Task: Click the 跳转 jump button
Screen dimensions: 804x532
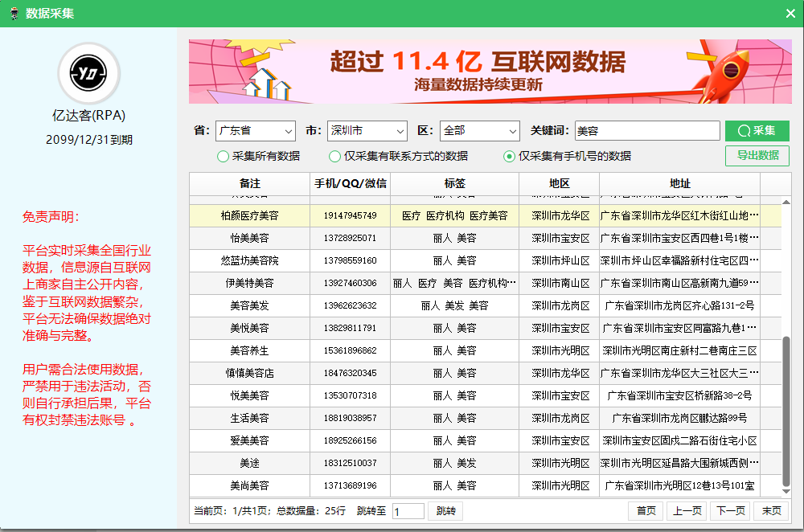Action: pos(446,511)
